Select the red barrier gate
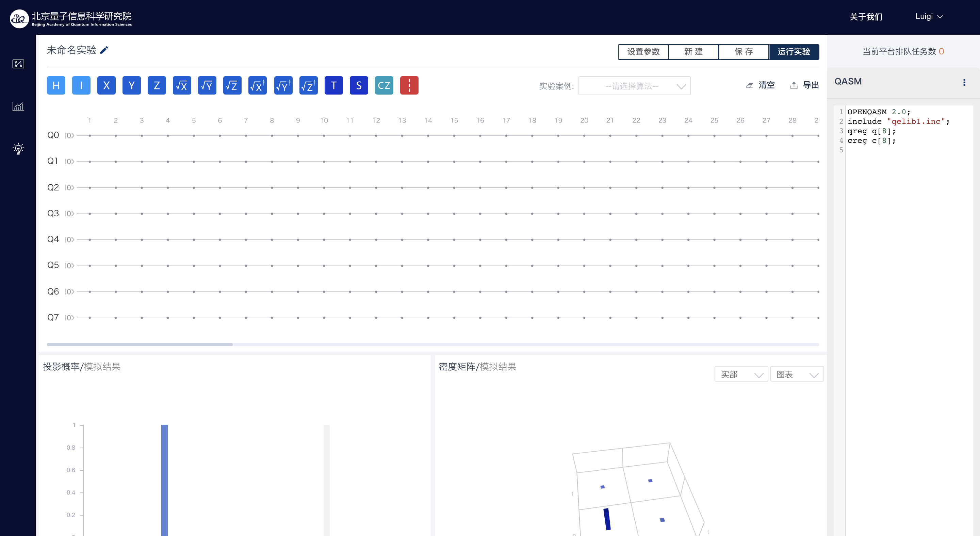980x536 pixels. [409, 85]
